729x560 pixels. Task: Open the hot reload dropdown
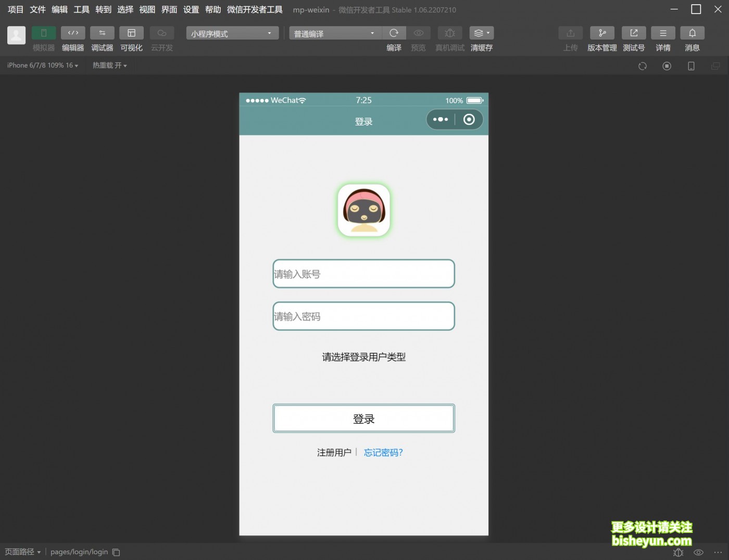click(x=110, y=66)
